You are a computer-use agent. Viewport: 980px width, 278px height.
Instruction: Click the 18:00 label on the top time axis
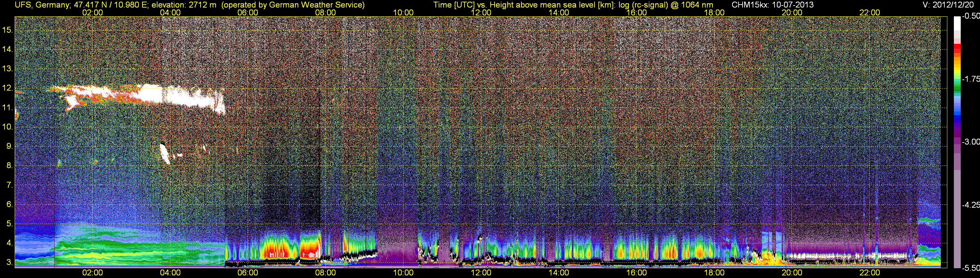point(714,12)
